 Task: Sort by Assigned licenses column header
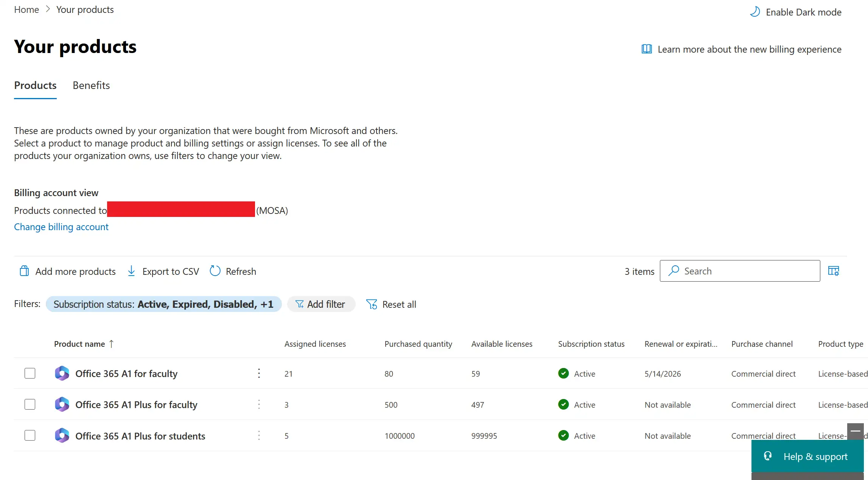(315, 344)
